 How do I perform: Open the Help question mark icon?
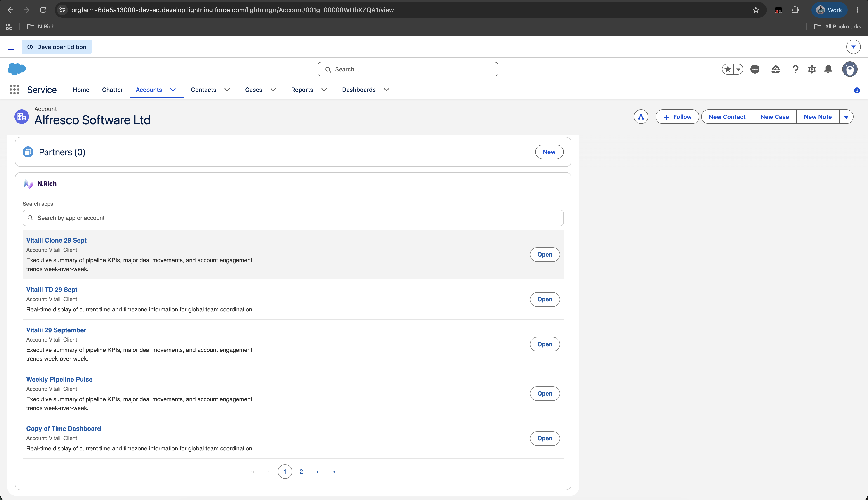coord(795,69)
